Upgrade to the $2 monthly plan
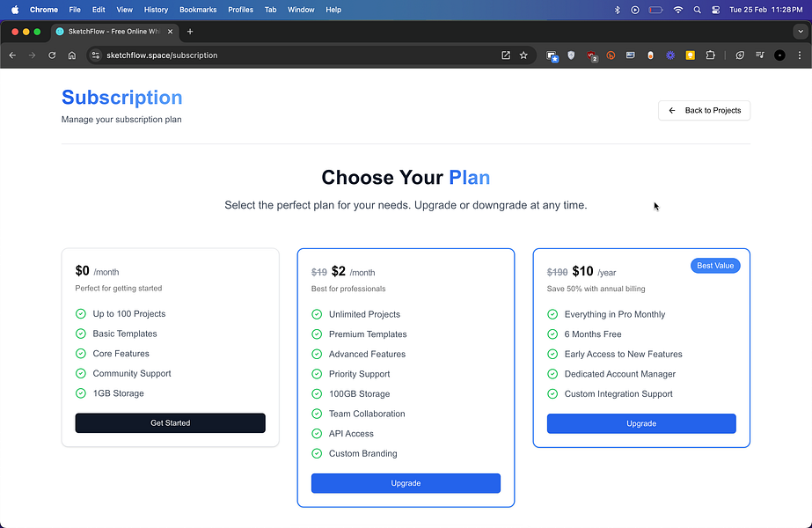The height and width of the screenshot is (528, 812). 406,483
